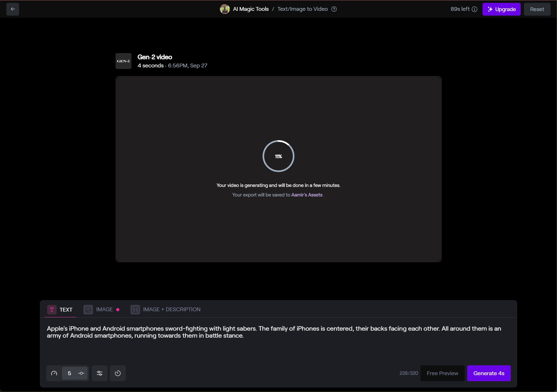The width and height of the screenshot is (557, 392).
Task: Show info about 89s left credits
Action: (475, 9)
